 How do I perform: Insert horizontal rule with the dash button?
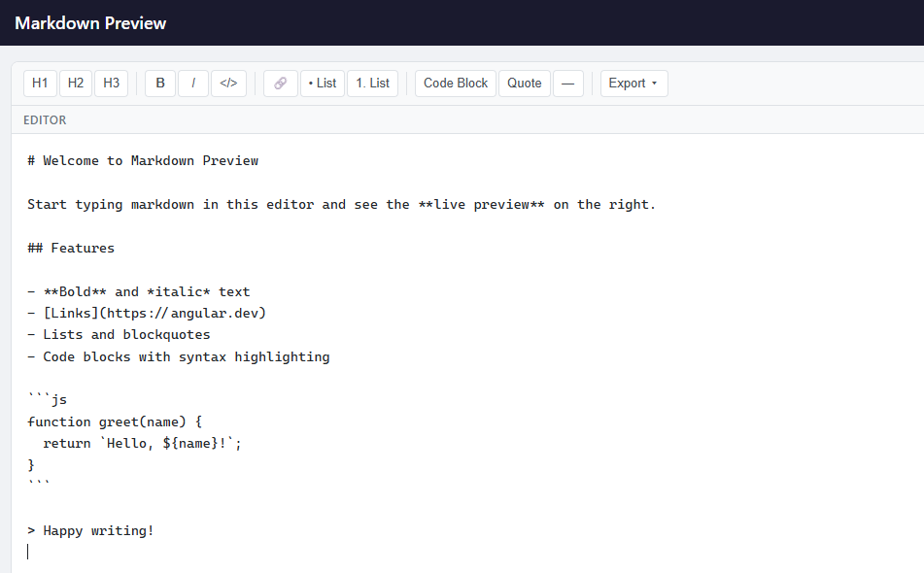pos(568,83)
